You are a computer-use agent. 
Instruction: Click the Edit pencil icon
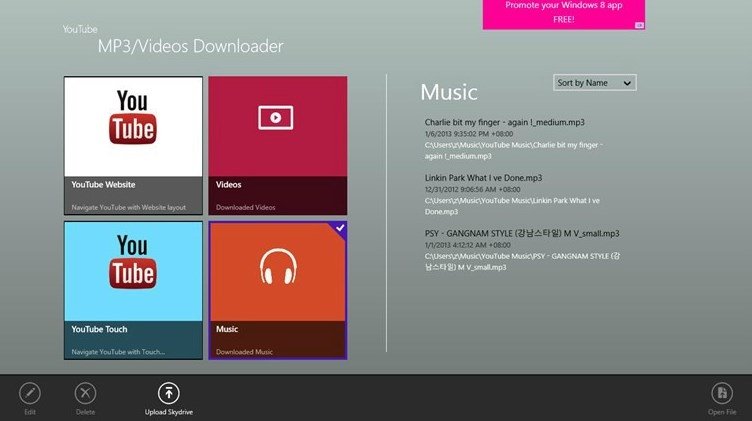(x=30, y=393)
